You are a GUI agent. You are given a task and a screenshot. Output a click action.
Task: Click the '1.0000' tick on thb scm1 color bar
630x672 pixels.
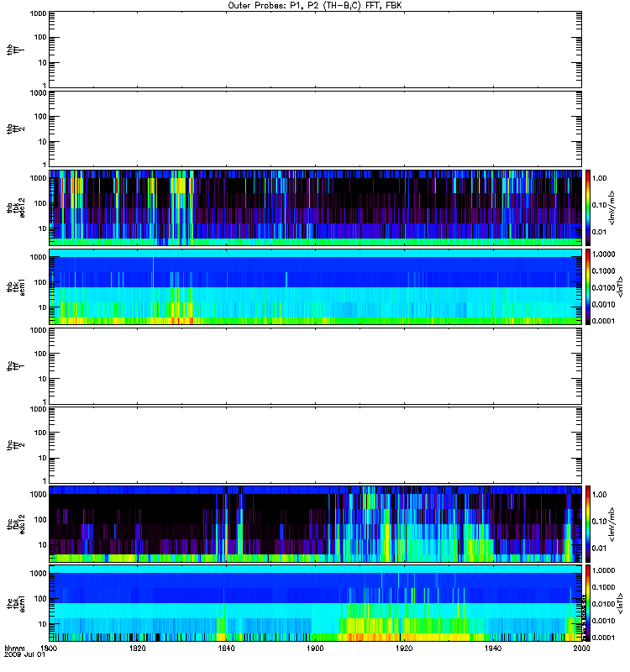[603, 255]
